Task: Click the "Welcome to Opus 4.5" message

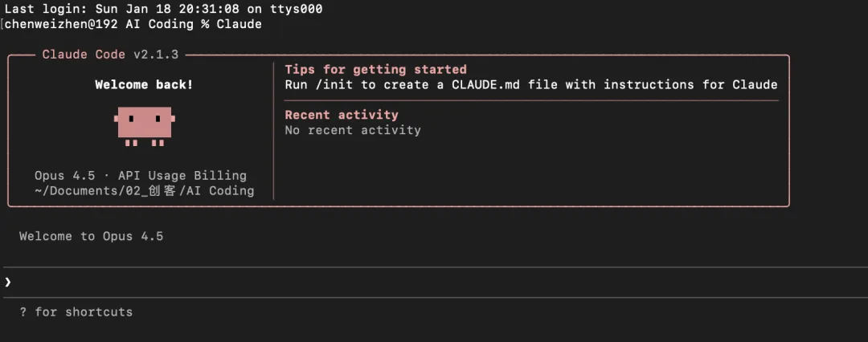Action: pyautogui.click(x=91, y=236)
